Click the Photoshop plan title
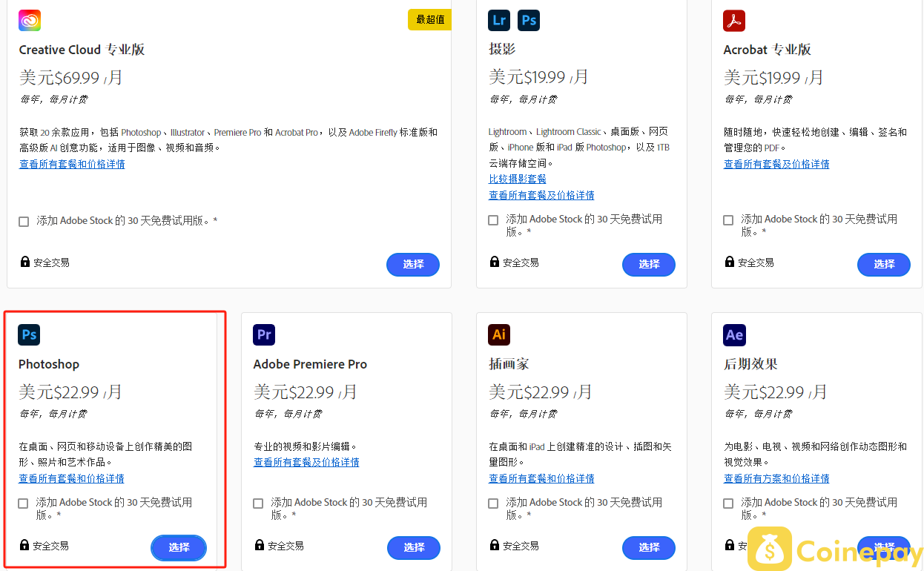Viewport: 924px width, 571px height. coord(49,364)
